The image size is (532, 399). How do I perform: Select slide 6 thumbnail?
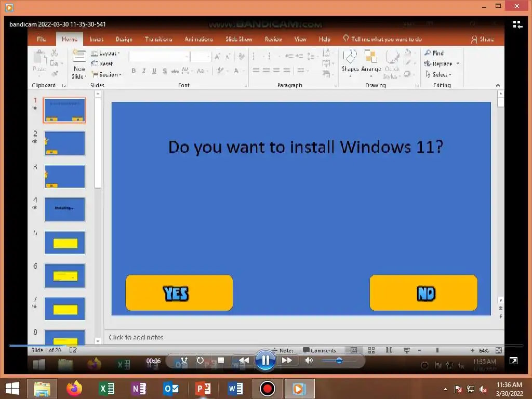click(x=64, y=276)
